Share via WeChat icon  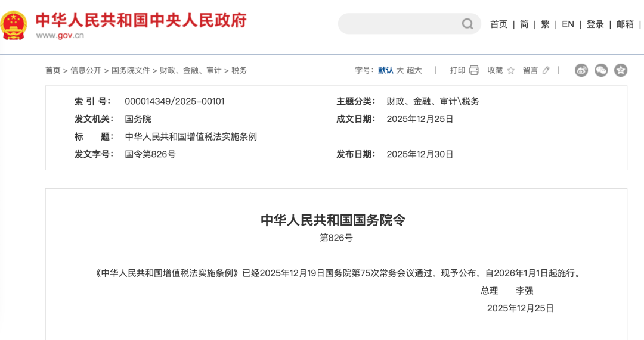601,70
